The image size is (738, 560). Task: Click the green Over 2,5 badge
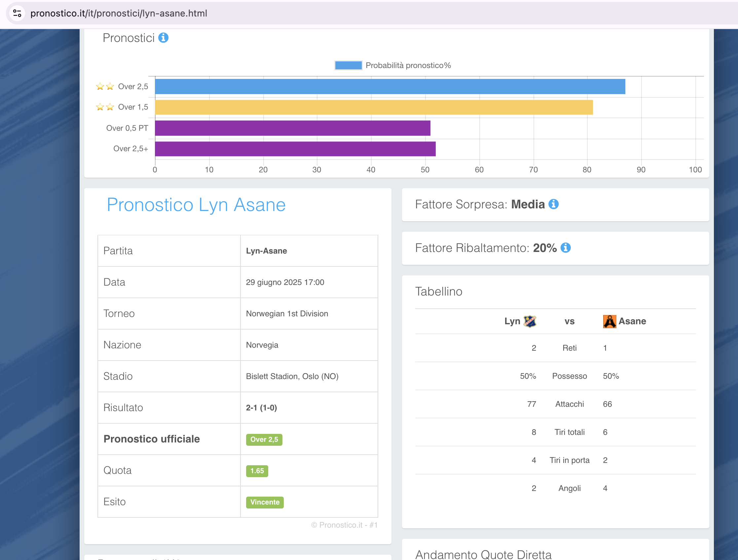(x=264, y=439)
